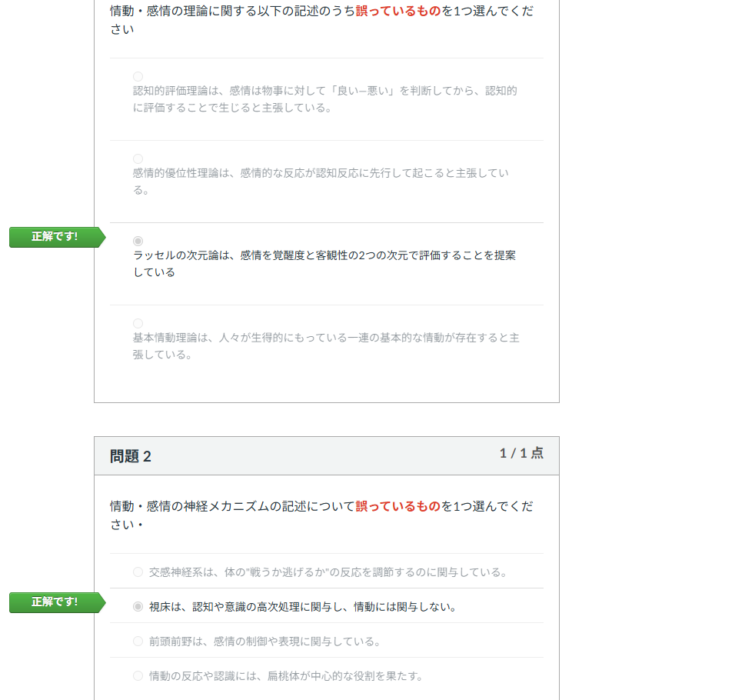Click the 交感神経系 answer text
755x700 pixels.
pos(328,572)
